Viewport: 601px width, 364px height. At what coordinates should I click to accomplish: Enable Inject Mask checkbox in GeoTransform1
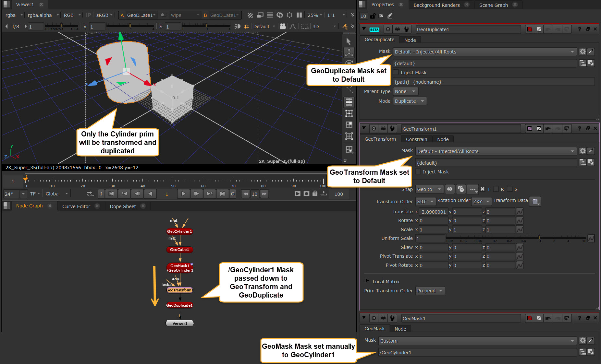point(419,172)
